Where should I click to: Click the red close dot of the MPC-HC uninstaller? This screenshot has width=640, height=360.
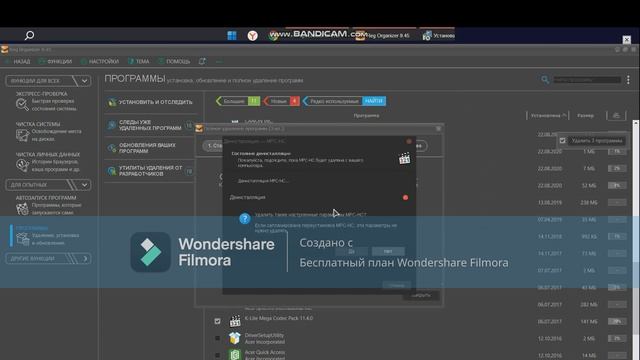[x=409, y=141]
